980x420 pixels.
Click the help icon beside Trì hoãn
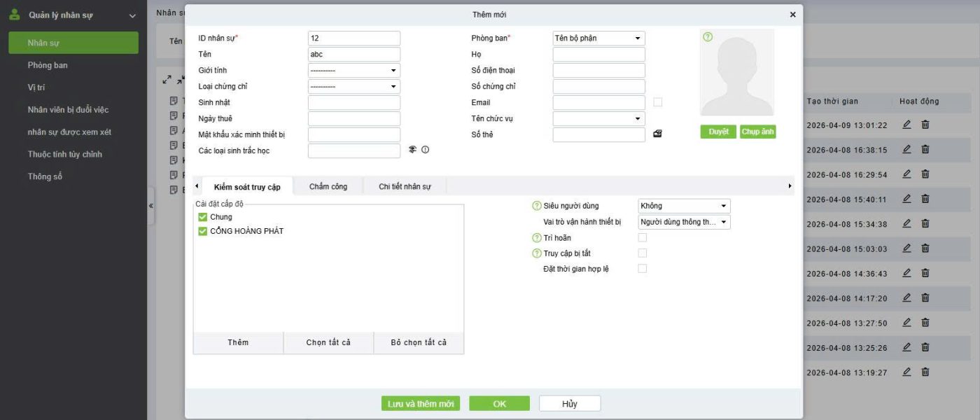pos(537,238)
